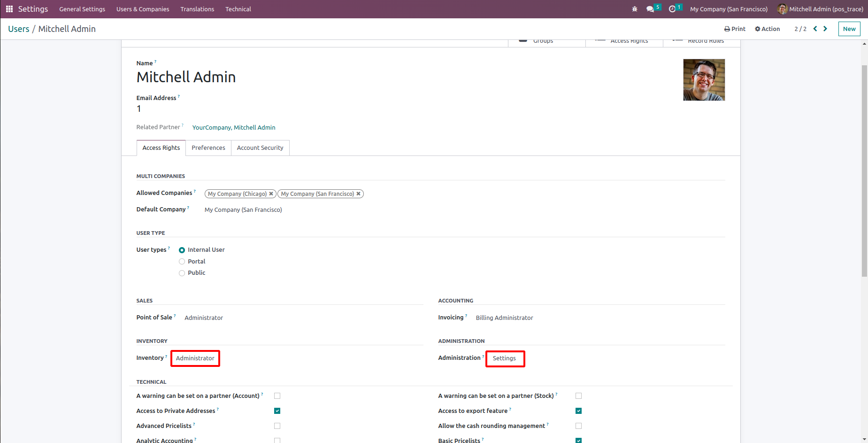Click the debug bug icon
Screen dimensions: 868x443
[635, 9]
